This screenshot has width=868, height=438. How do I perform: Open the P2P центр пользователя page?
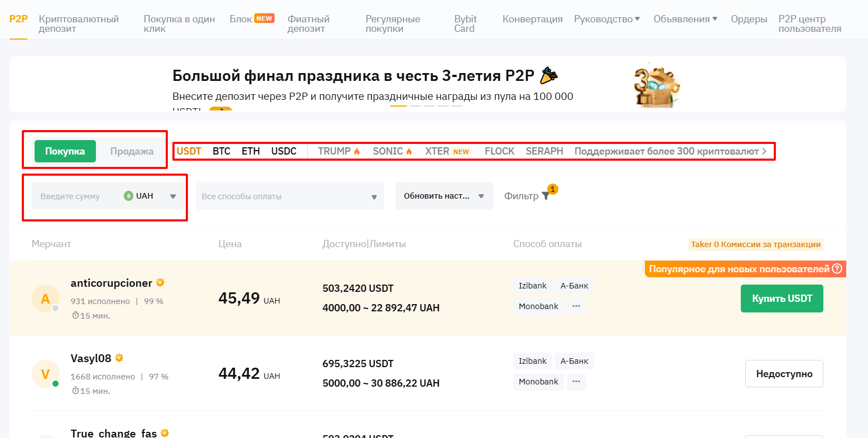pos(810,23)
